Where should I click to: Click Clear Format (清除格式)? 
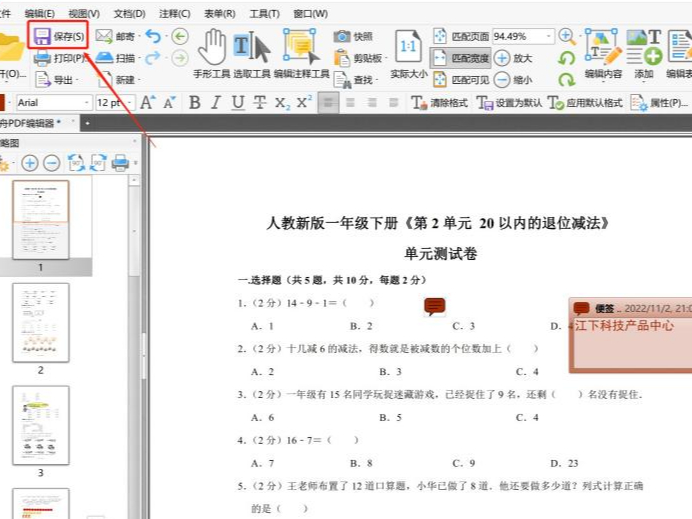click(x=439, y=103)
